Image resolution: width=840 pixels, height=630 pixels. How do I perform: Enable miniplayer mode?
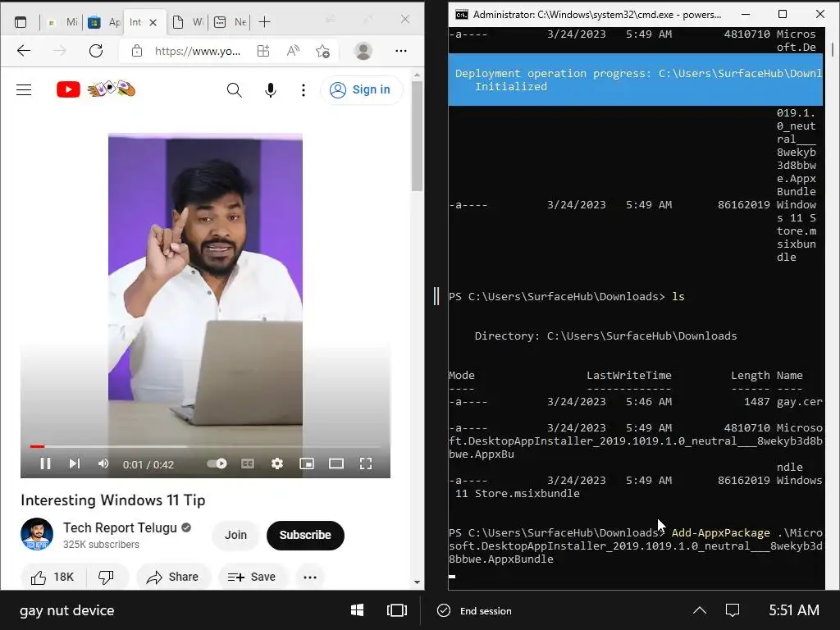(307, 464)
